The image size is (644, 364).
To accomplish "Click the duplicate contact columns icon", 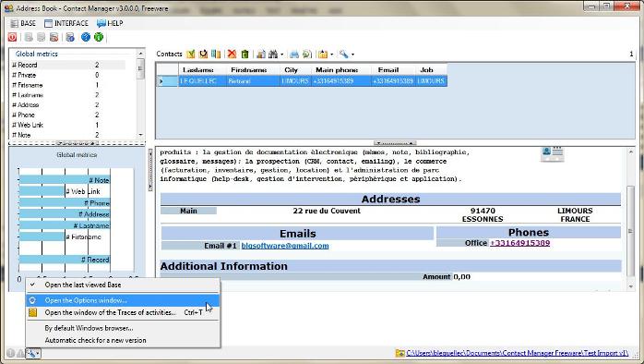I will point(216,54).
